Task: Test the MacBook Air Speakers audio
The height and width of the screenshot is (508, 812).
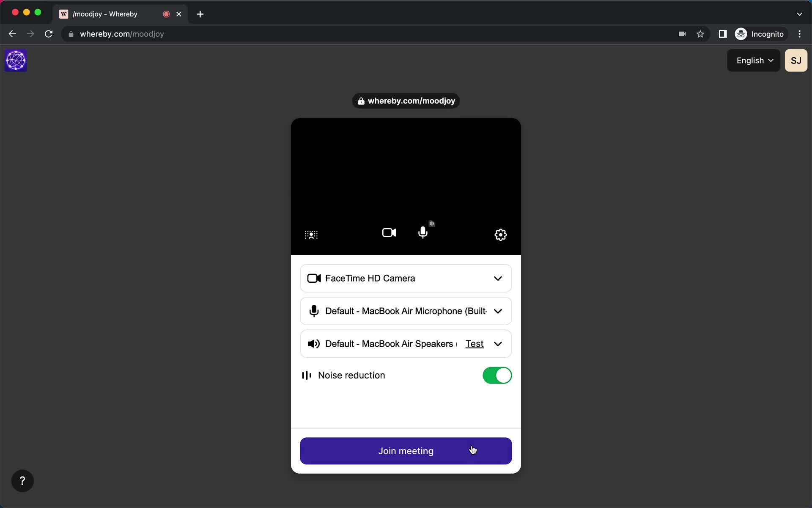Action: point(474,344)
